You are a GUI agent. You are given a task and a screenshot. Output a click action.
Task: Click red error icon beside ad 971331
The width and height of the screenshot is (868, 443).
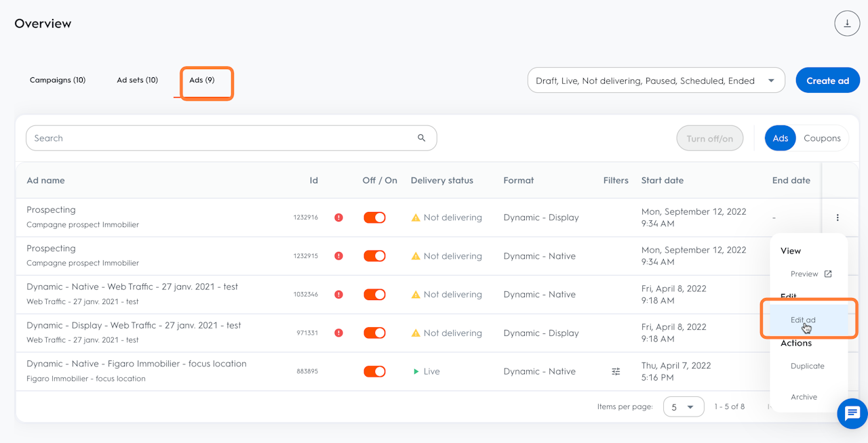[x=338, y=333]
